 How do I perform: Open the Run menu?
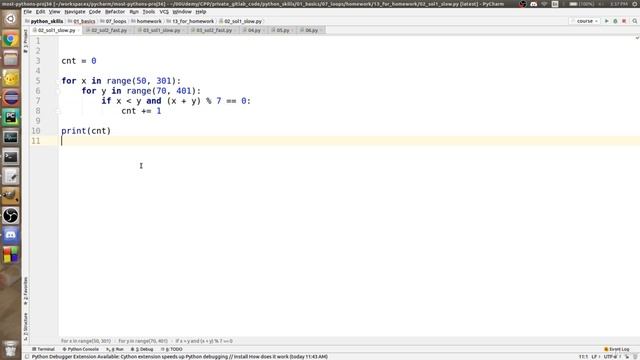134,12
